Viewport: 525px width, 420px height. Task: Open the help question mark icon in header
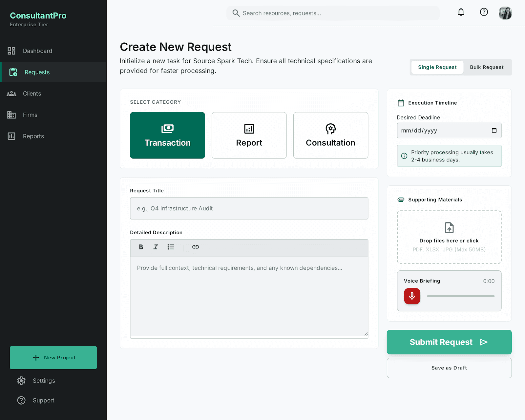tap(484, 12)
